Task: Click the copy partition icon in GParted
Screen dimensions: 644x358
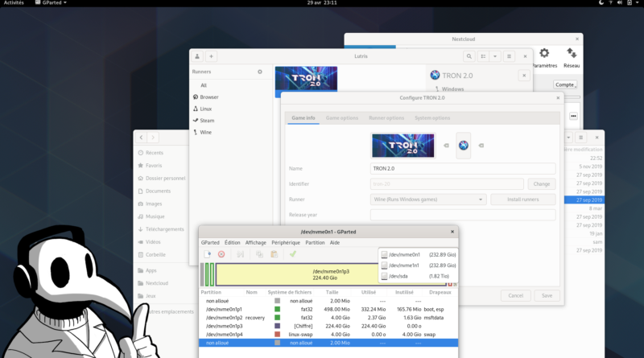Action: tap(259, 254)
